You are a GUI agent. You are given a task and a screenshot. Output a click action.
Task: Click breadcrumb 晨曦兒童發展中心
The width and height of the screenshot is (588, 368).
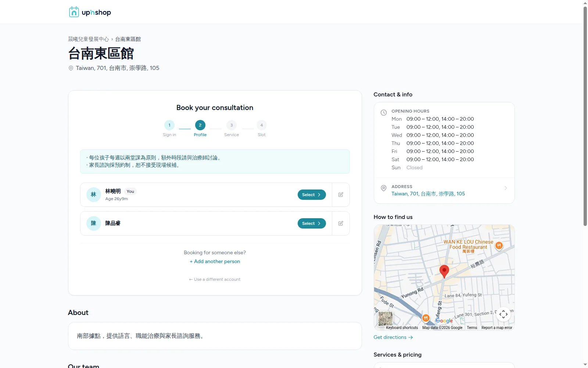click(x=89, y=39)
